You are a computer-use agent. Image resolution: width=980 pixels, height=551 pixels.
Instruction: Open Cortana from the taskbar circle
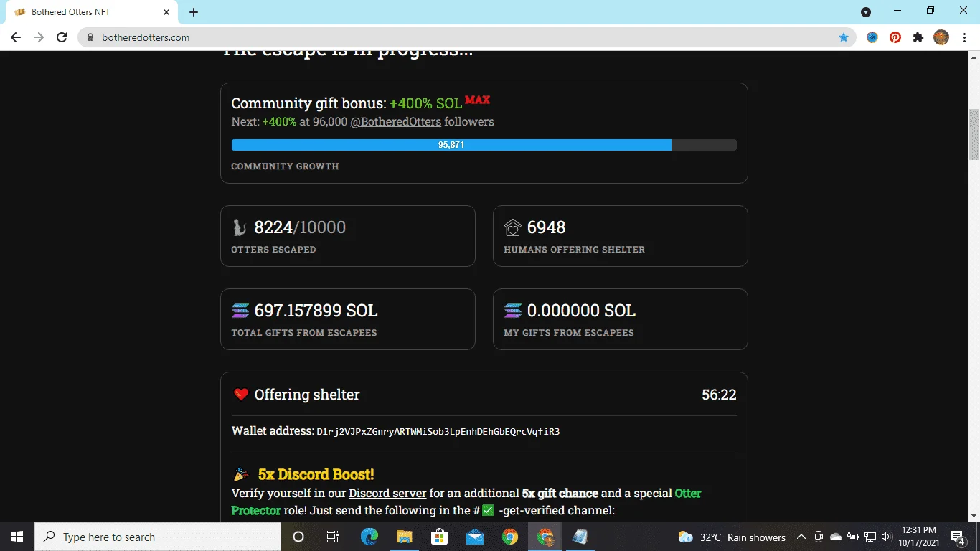click(298, 537)
